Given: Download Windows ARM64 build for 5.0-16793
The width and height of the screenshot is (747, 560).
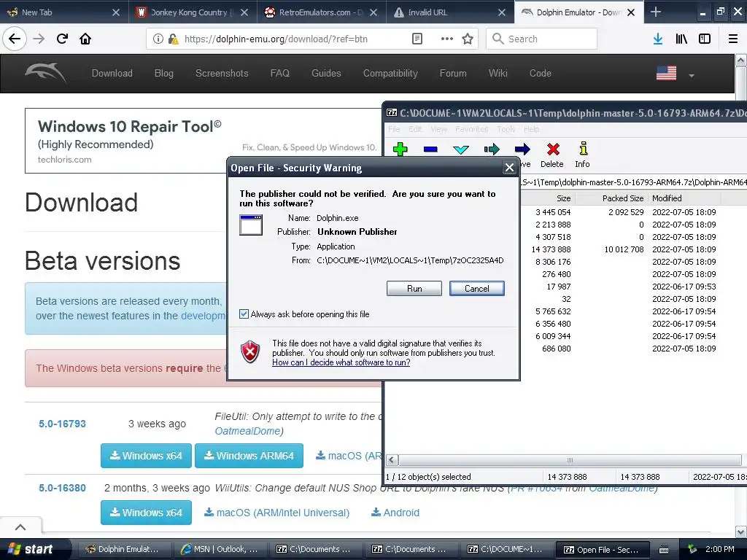Looking at the screenshot, I should [249, 456].
